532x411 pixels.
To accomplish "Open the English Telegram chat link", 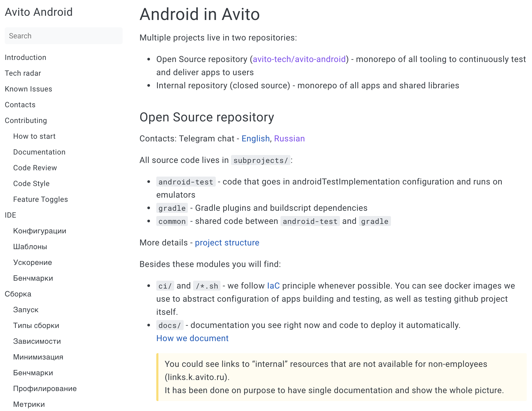I will click(255, 138).
